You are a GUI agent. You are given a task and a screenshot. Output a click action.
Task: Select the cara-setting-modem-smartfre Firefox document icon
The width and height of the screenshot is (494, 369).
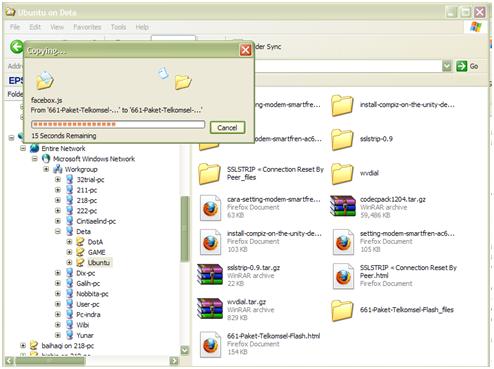click(x=210, y=208)
